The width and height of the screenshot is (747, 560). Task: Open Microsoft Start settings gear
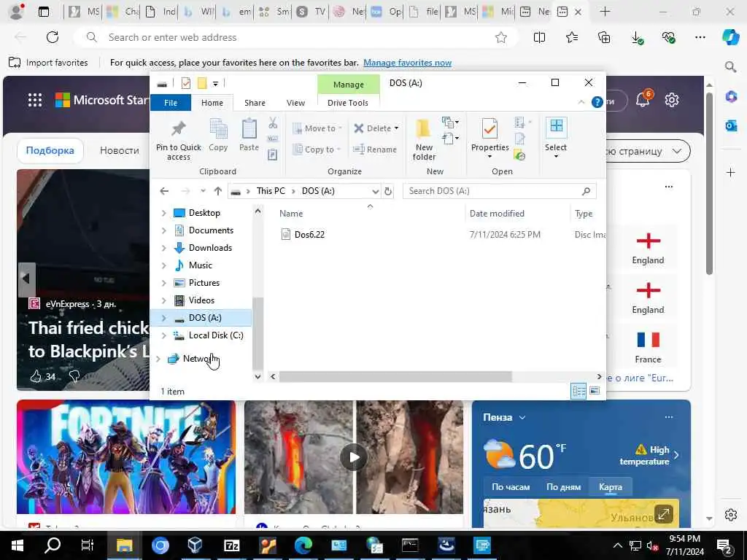[672, 100]
